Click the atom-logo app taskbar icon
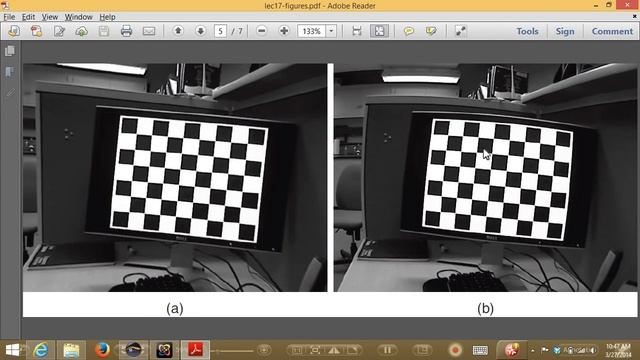 coord(164,350)
